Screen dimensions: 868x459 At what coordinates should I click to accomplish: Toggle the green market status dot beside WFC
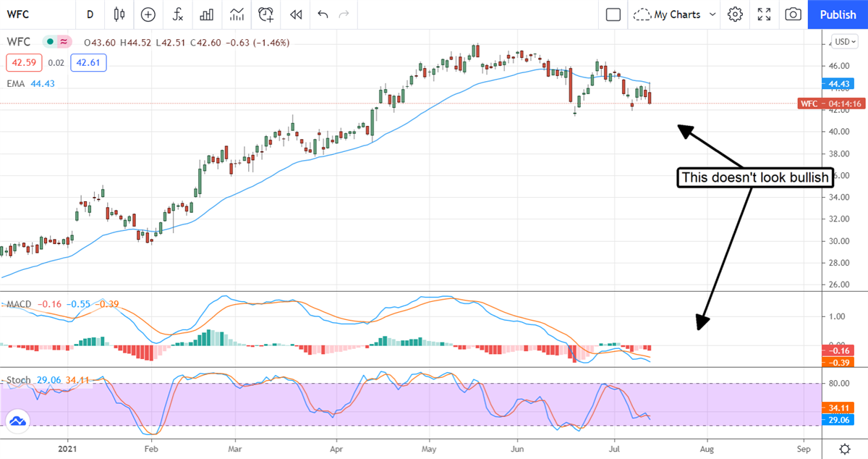pos(49,43)
